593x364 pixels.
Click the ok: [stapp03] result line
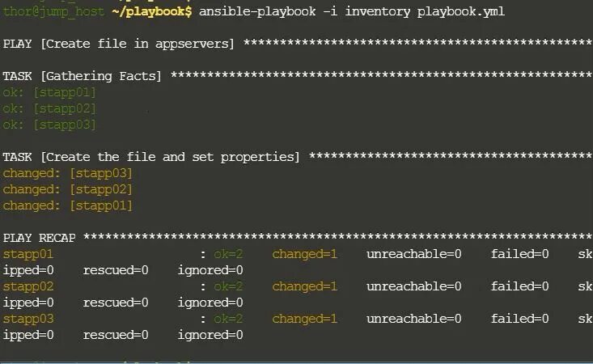[49, 125]
